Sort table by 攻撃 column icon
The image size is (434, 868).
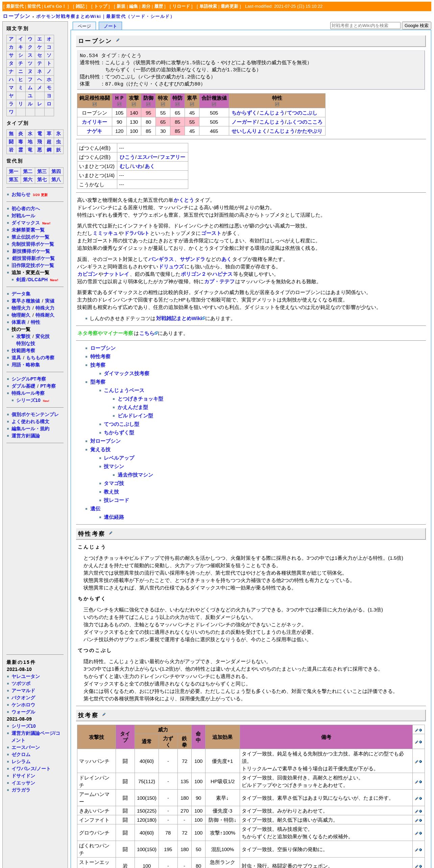click(x=134, y=104)
